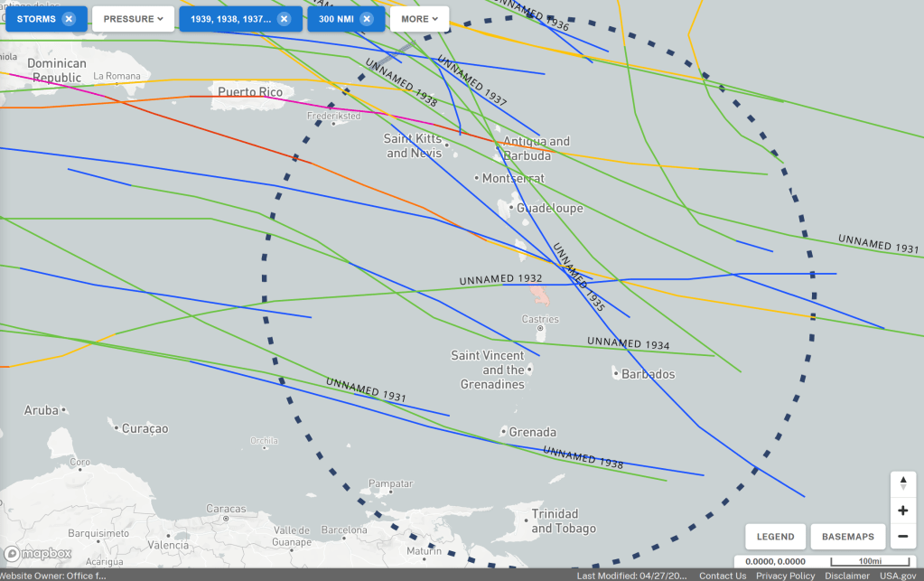Select the UNNAMED 1932 storm track label
The width and height of the screenshot is (924, 581).
pos(500,279)
